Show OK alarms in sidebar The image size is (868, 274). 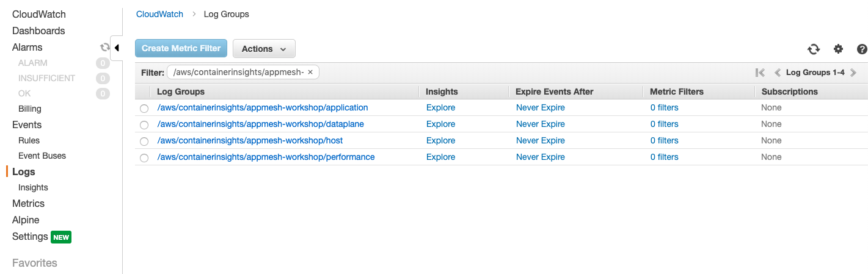click(x=24, y=93)
